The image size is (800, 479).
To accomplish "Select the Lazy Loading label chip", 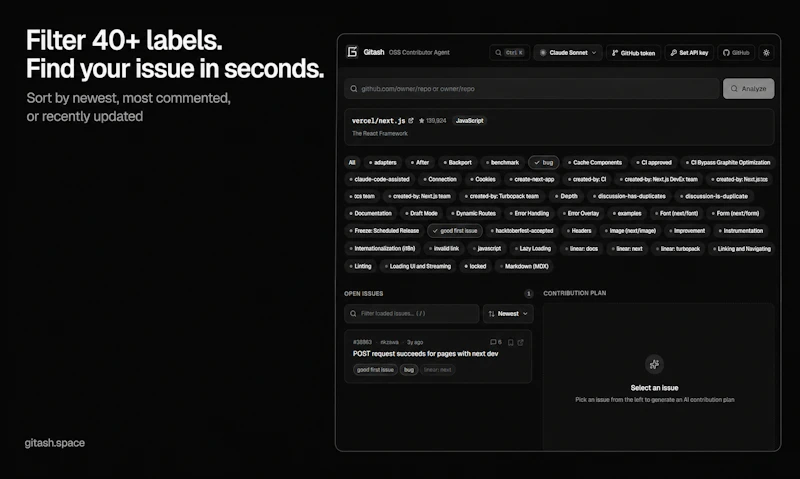I will pyautogui.click(x=532, y=249).
